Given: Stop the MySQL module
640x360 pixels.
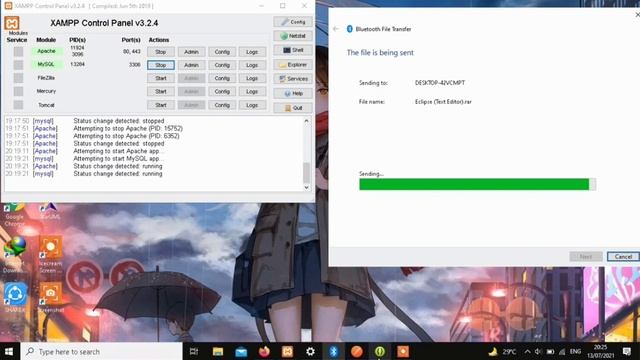Looking at the screenshot, I should (x=161, y=65).
